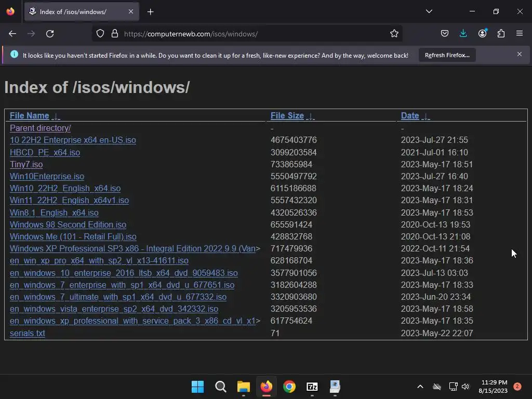This screenshot has height=399, width=532.
Task: Open the Extensions puzzle icon
Action: pos(501,34)
